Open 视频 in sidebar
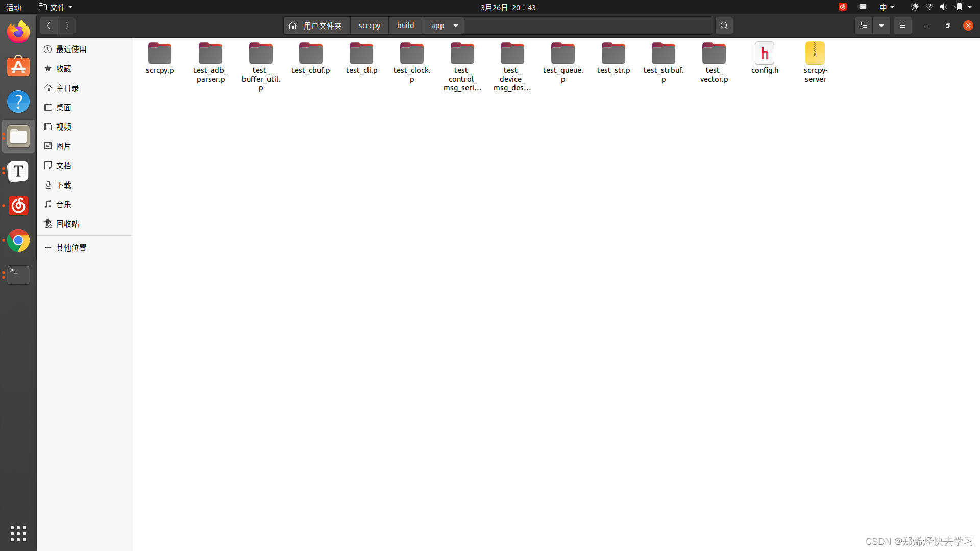 point(85,127)
